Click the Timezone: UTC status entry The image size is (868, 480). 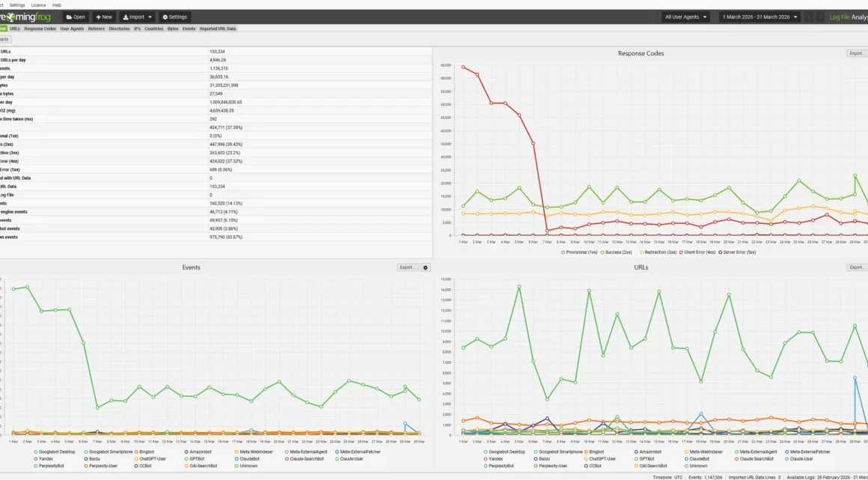pyautogui.click(x=667, y=477)
